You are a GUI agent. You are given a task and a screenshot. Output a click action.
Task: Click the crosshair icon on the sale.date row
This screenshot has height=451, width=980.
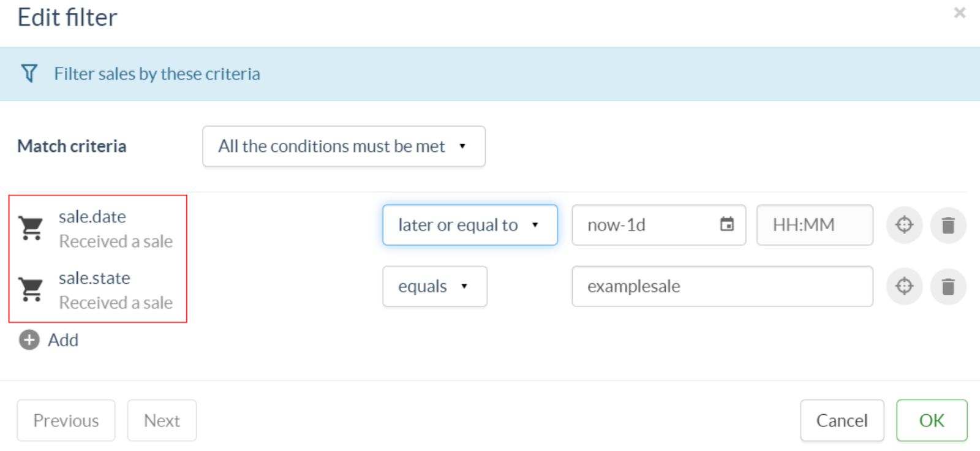904,225
